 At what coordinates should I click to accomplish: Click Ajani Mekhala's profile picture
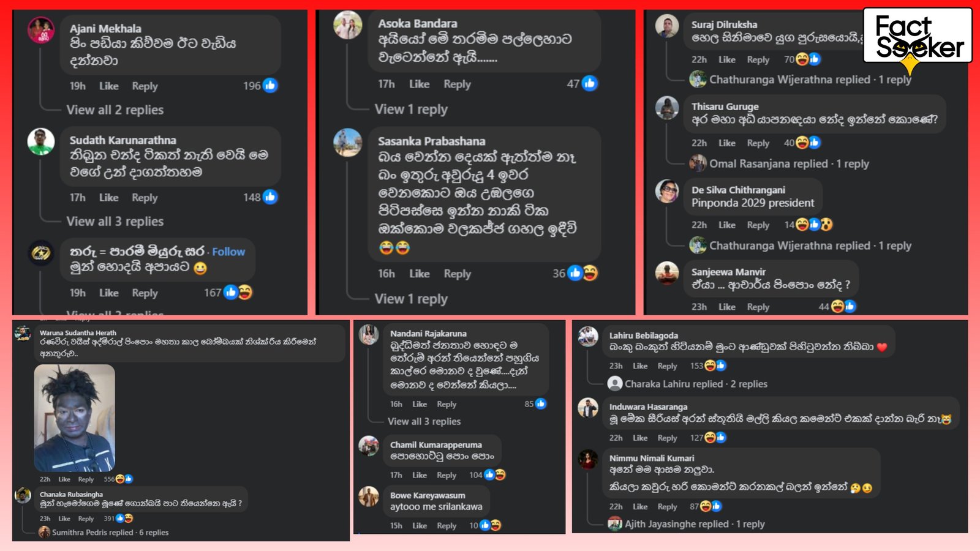41,30
